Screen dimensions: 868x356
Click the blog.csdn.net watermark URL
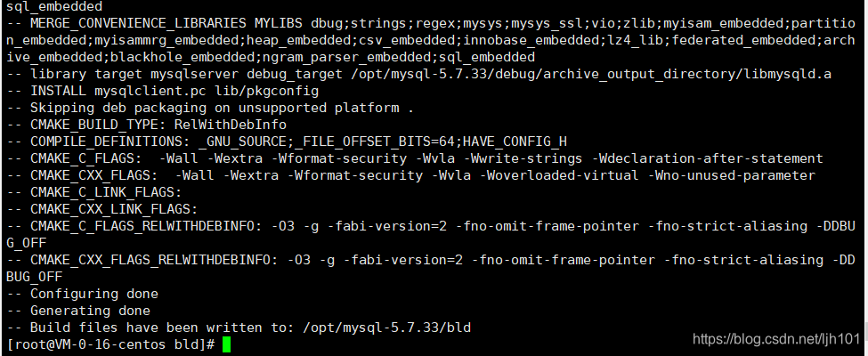click(x=776, y=338)
